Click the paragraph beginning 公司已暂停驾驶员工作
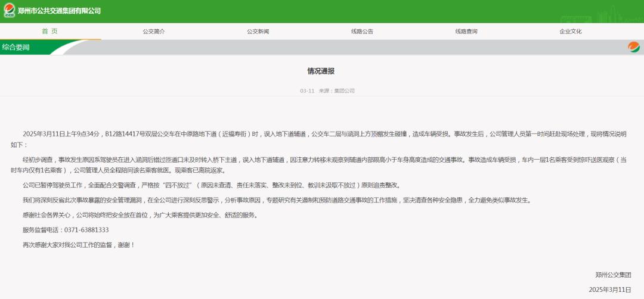Viewport: 644px width, 299px height. coord(215,185)
